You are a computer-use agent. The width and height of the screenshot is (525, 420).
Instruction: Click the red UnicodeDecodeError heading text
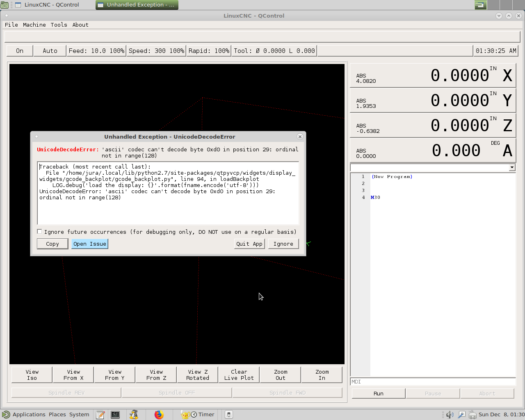tap(68, 149)
